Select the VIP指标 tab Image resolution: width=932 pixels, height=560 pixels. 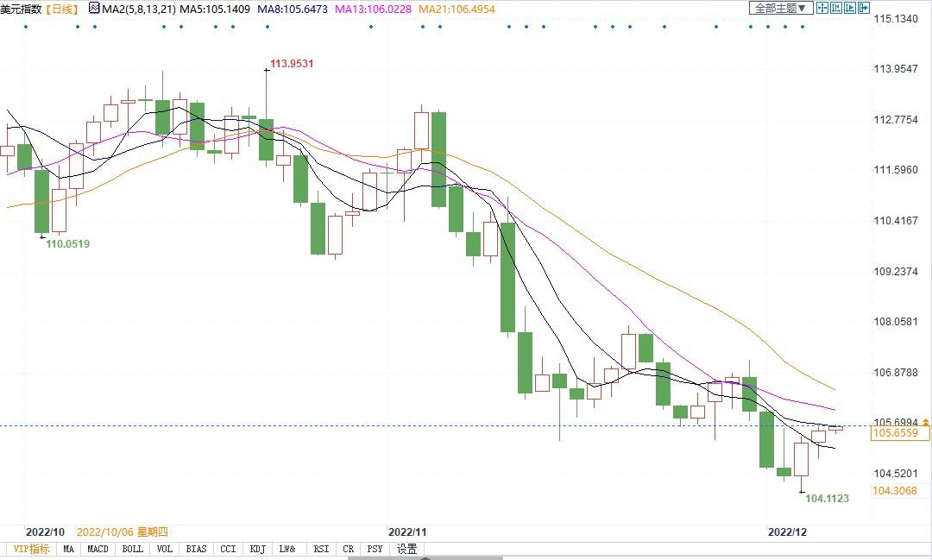(29, 549)
